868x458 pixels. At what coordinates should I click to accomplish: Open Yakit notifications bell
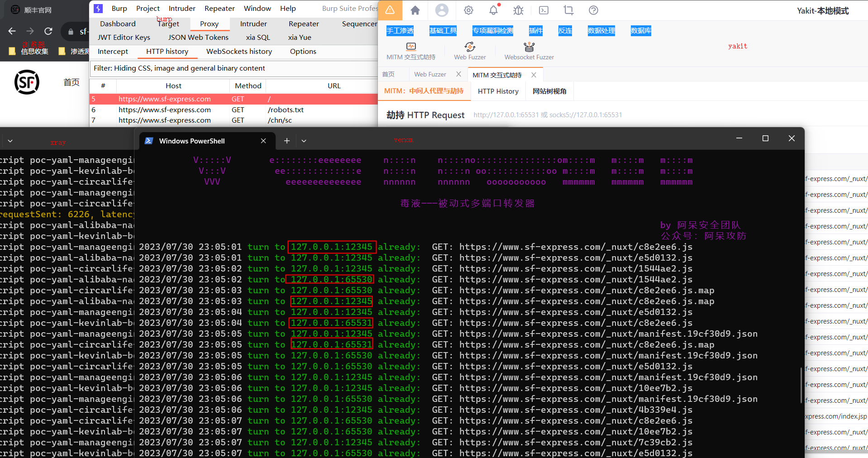tap(494, 10)
